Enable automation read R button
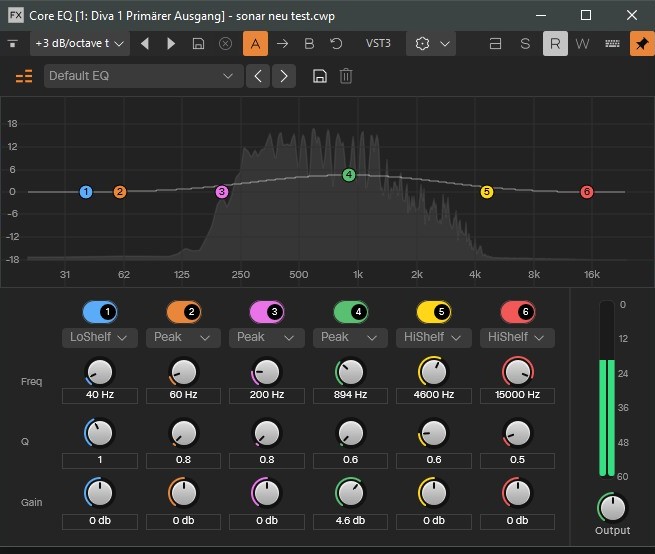655x554 pixels. pyautogui.click(x=554, y=44)
